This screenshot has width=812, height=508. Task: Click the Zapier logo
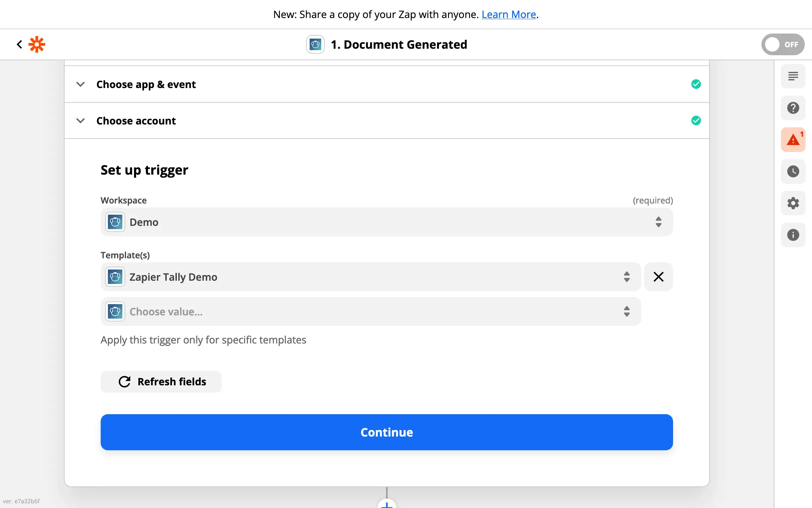[36, 44]
